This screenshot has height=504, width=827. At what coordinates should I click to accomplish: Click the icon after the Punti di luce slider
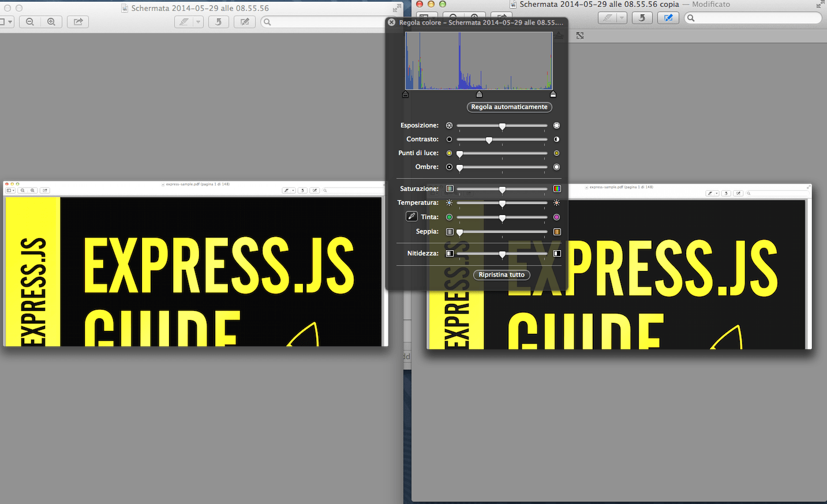click(x=556, y=153)
